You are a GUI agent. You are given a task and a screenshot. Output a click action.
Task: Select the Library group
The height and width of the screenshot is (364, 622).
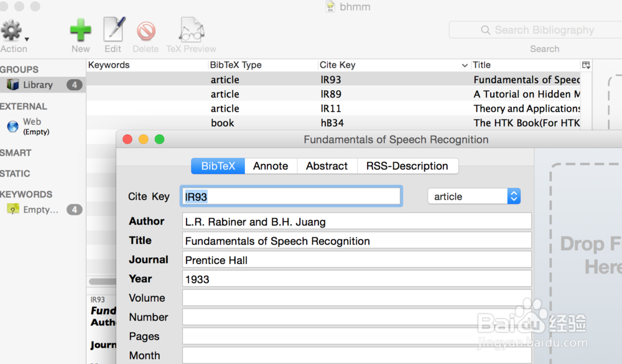tap(43, 84)
